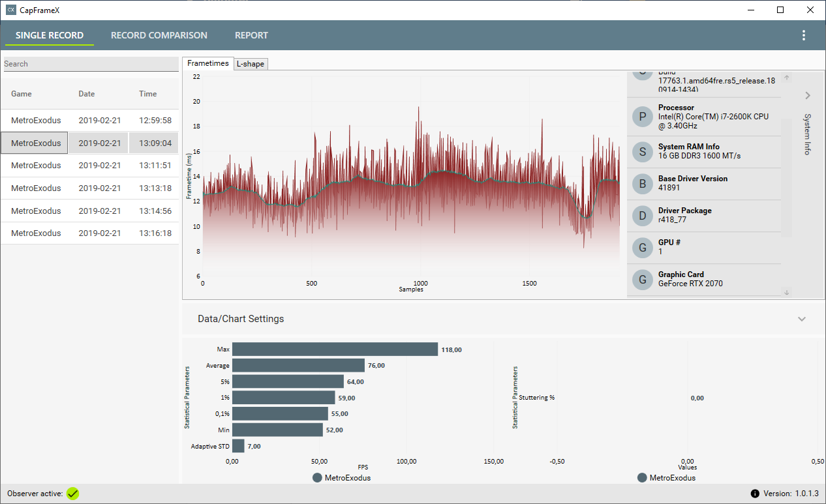826x504 pixels.
Task: Select the MetroExodus record at 13:13:18
Action: [89, 188]
